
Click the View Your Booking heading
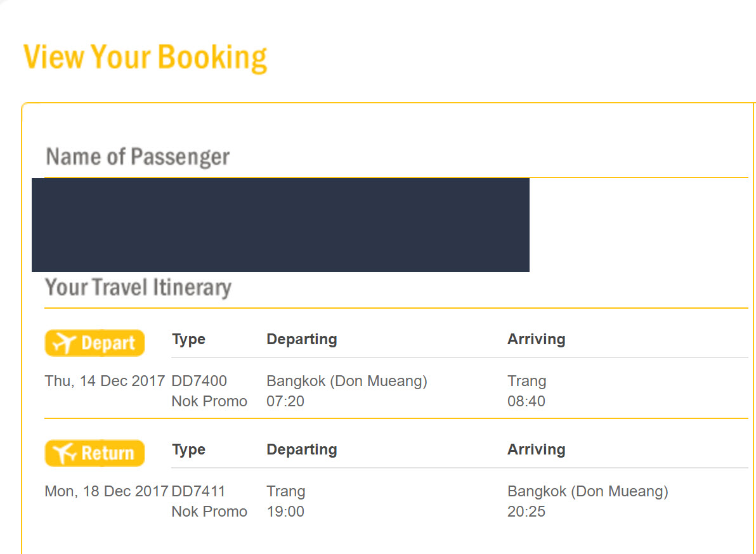tap(145, 58)
